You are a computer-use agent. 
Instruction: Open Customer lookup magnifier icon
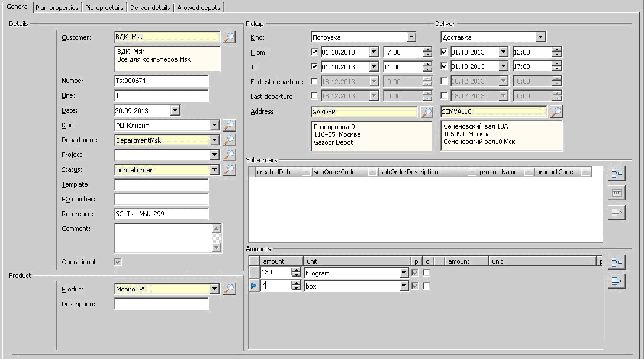pyautogui.click(x=228, y=37)
